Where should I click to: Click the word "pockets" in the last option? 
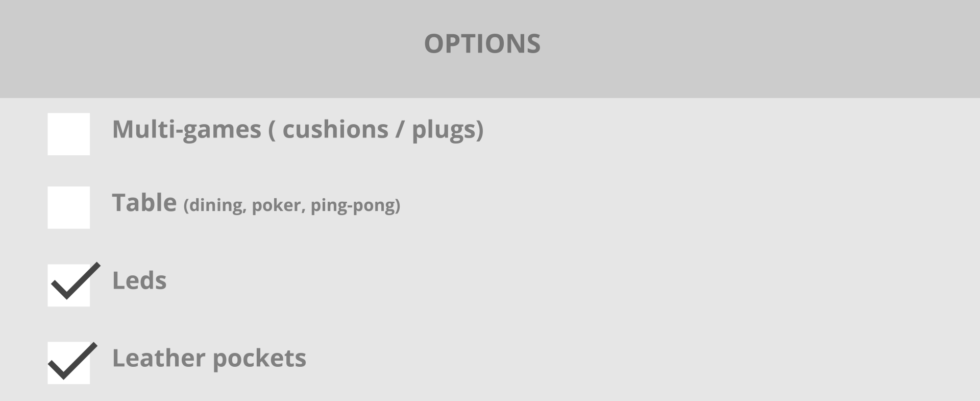[259, 359]
